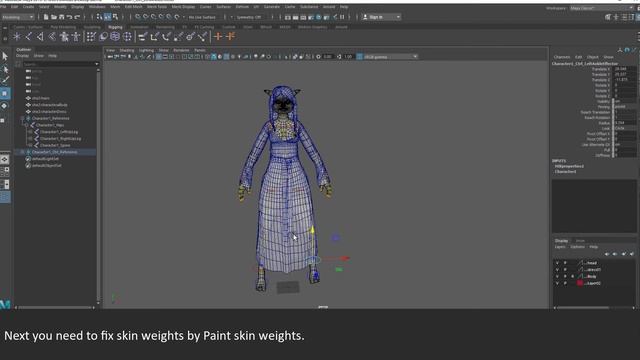The height and width of the screenshot is (360, 640).
Task: Click the Move Layer Up arrow icon
Action: [607, 254]
